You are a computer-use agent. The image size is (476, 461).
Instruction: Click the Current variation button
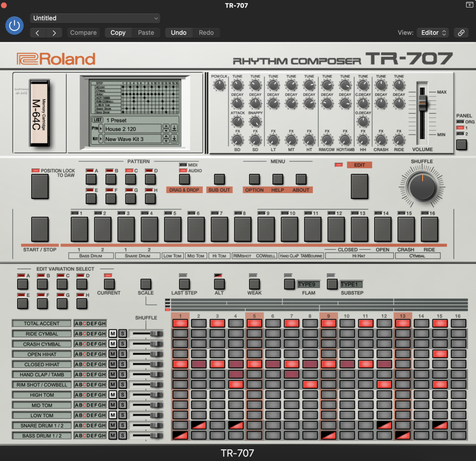(x=109, y=284)
